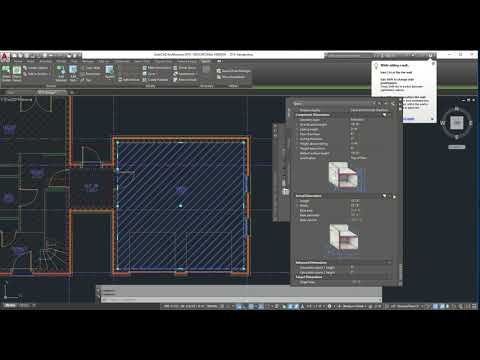The height and width of the screenshot is (360, 480).
Task: Close the wall editing tip balloon
Action: [433, 64]
